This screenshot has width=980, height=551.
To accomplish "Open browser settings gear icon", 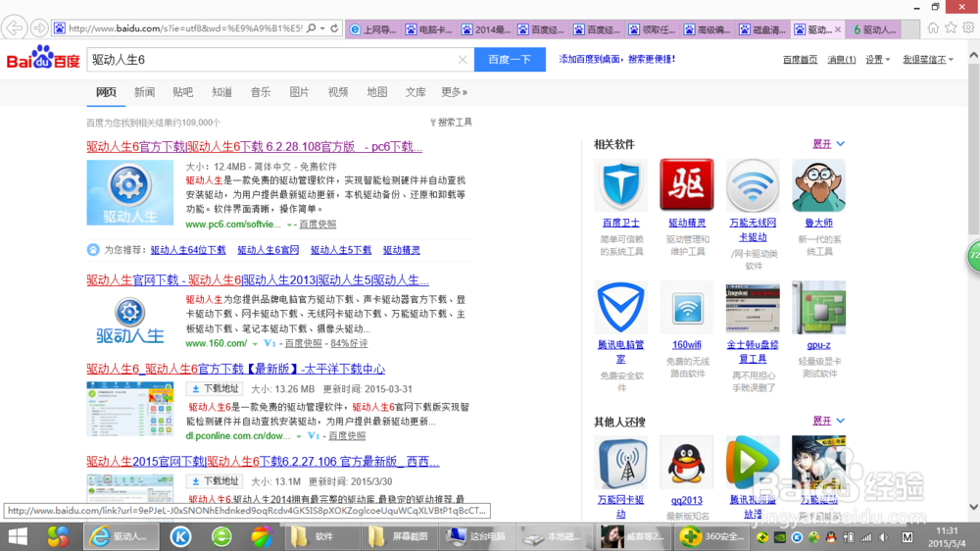I will tap(968, 28).
